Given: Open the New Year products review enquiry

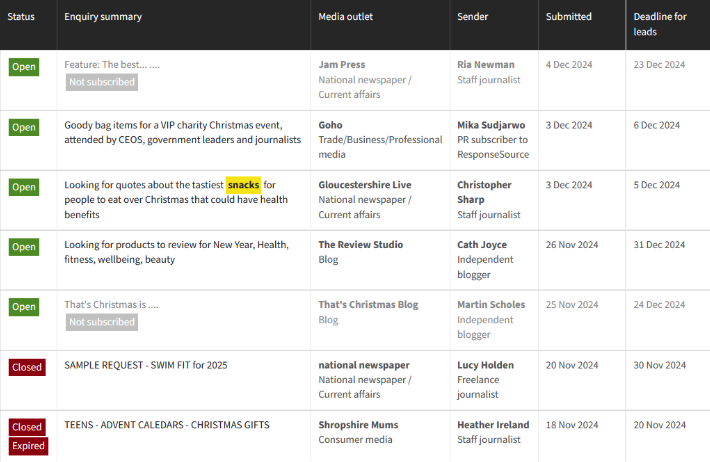Looking at the screenshot, I should [x=176, y=252].
